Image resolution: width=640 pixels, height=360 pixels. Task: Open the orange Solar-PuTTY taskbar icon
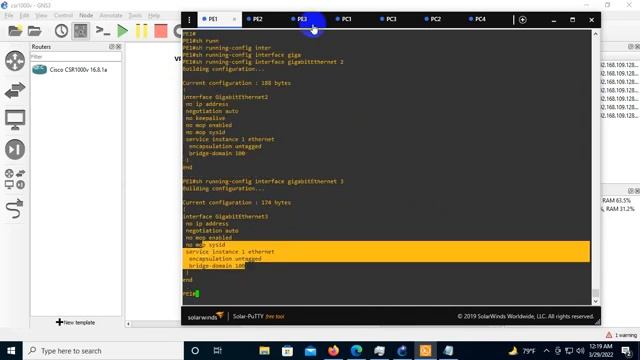[425, 351]
